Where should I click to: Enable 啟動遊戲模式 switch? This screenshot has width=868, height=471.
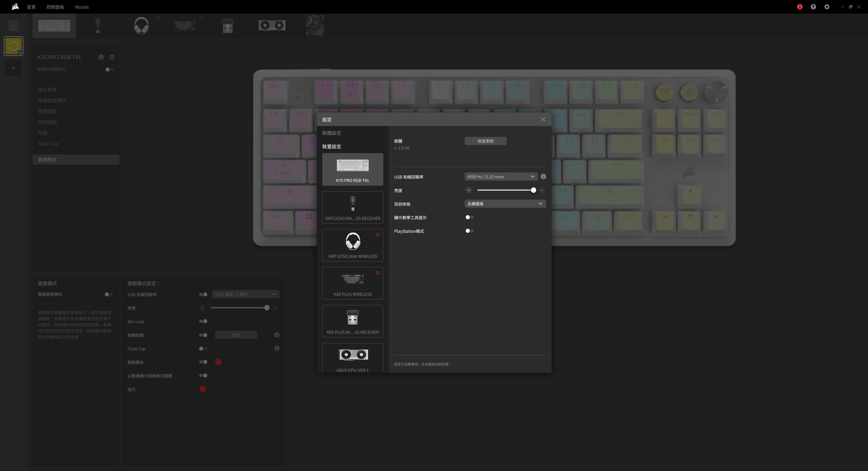[109, 294]
